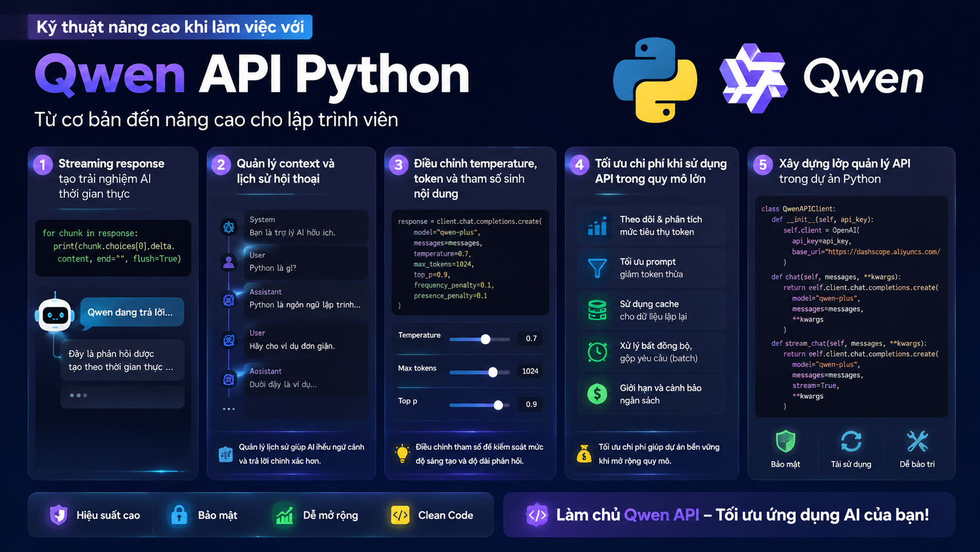This screenshot has width=980, height=552.
Task: Click the 'Bạn là trợ lý AI hữu ích.' message
Action: point(292,233)
